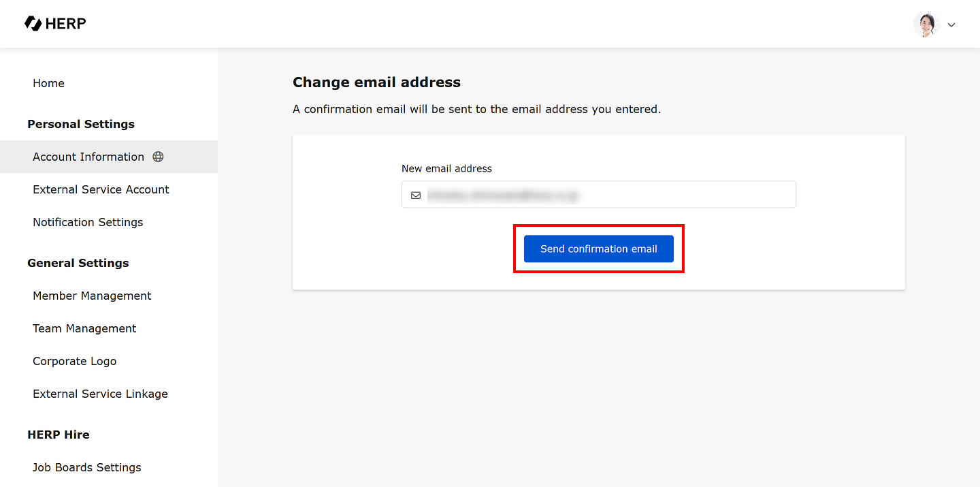Click the envelope icon in email field
Viewport: 980px width, 487px height.
[x=416, y=195]
